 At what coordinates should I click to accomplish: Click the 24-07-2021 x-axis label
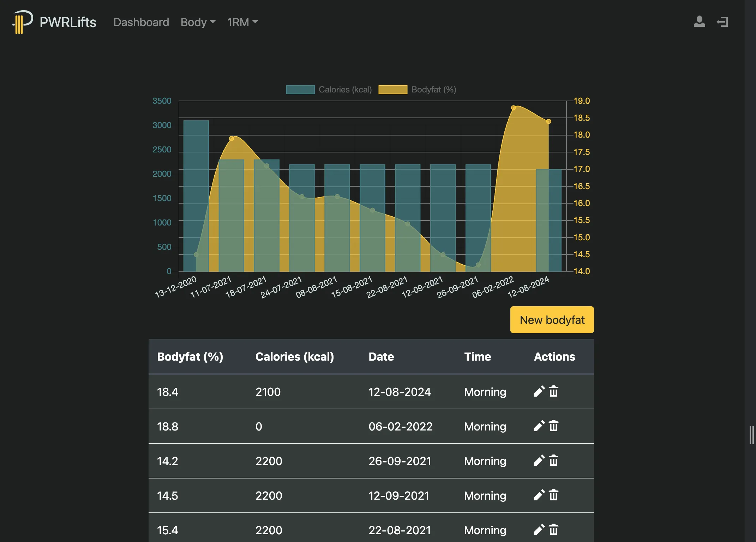pyautogui.click(x=281, y=287)
